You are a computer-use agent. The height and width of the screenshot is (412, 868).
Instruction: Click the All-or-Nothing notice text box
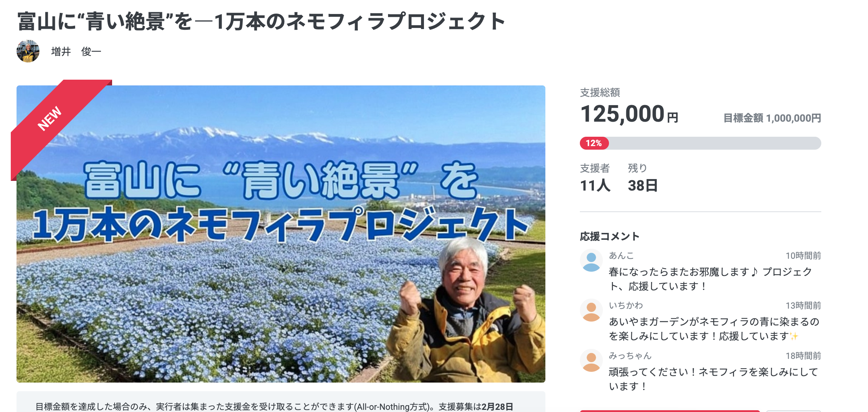pos(281,402)
